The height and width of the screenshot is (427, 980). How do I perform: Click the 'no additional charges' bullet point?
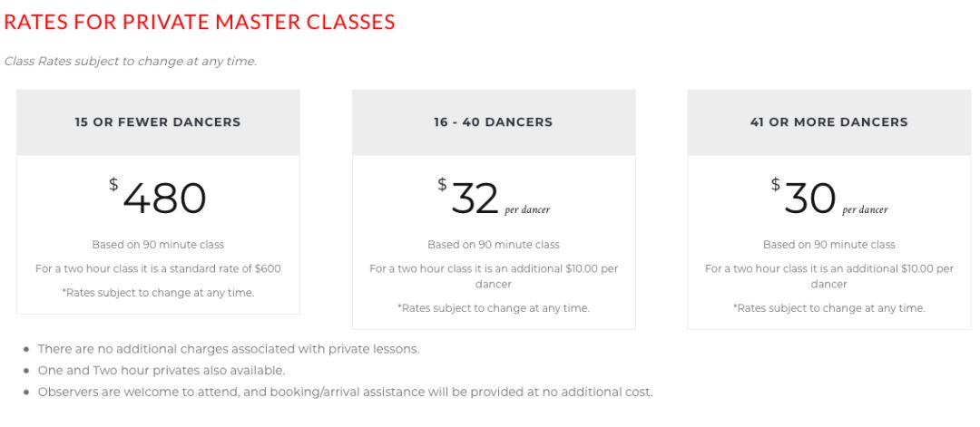pyautogui.click(x=228, y=349)
